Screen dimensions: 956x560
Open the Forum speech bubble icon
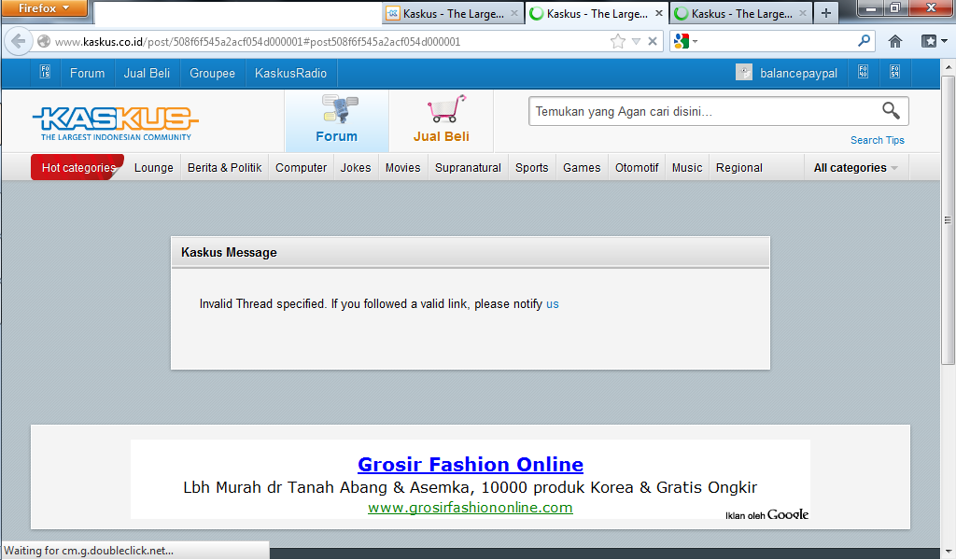pos(336,109)
